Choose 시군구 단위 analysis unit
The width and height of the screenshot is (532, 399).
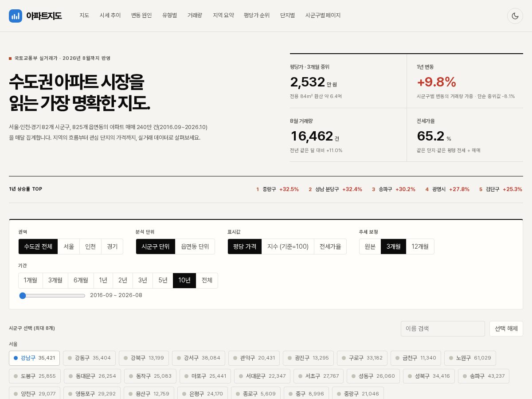(156, 246)
